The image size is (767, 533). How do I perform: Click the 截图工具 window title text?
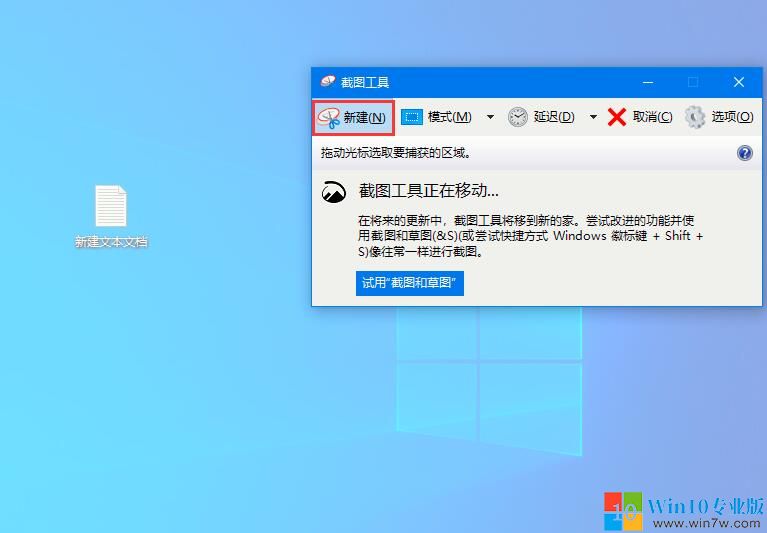(x=365, y=82)
